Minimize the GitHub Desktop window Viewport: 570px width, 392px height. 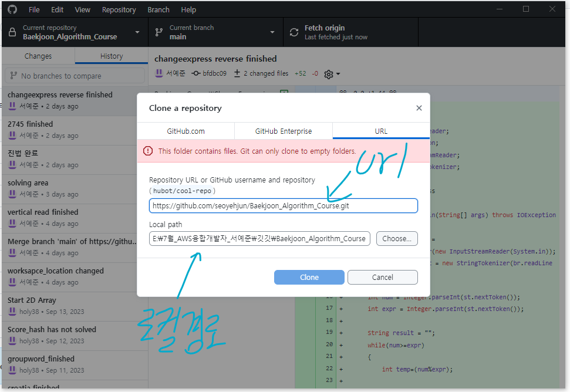[x=500, y=9]
